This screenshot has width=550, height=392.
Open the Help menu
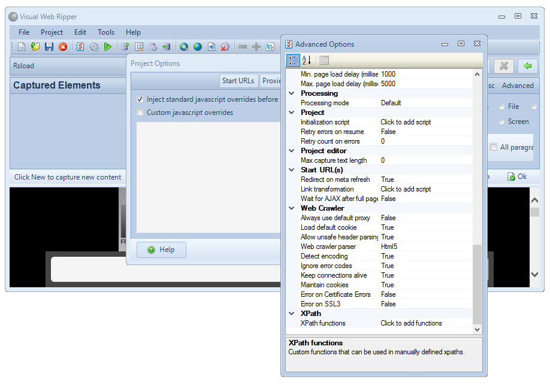click(x=133, y=32)
